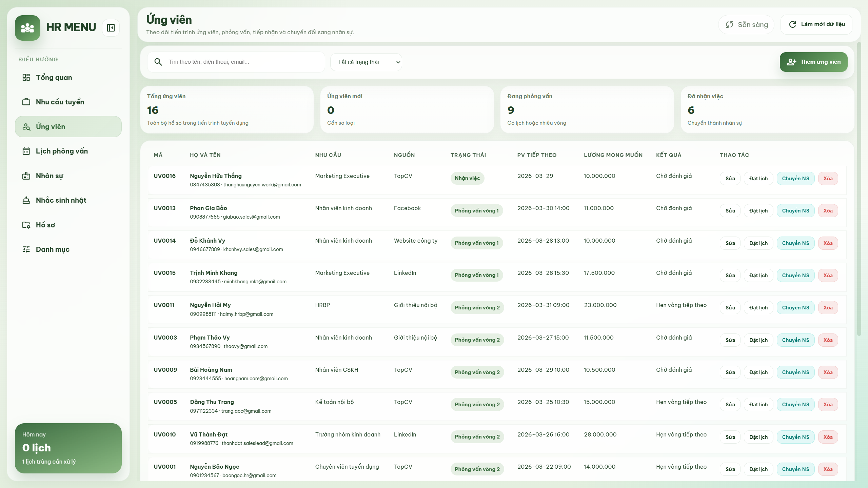Collapse the sidebar with the panel icon
Viewport: 868px width, 488px height.
(111, 27)
